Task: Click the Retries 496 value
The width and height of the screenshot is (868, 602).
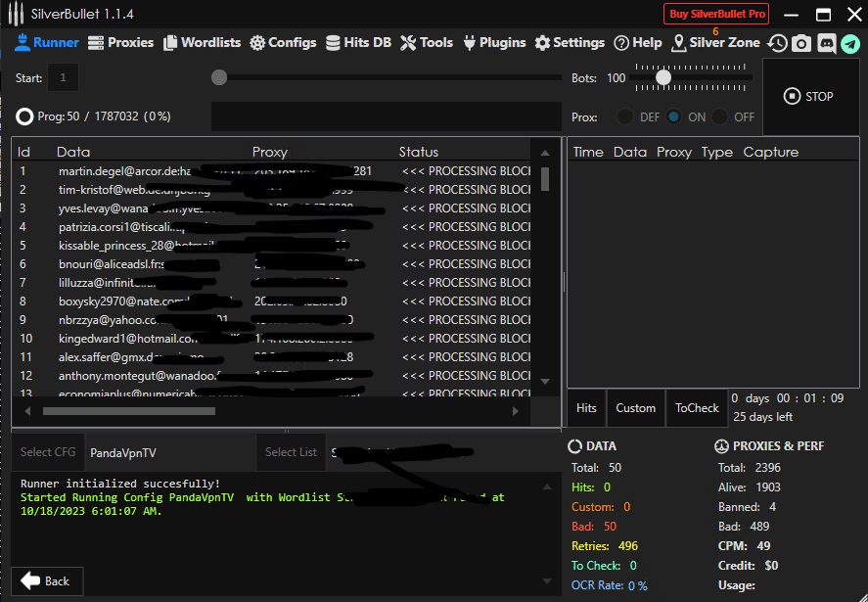Action: click(x=627, y=545)
